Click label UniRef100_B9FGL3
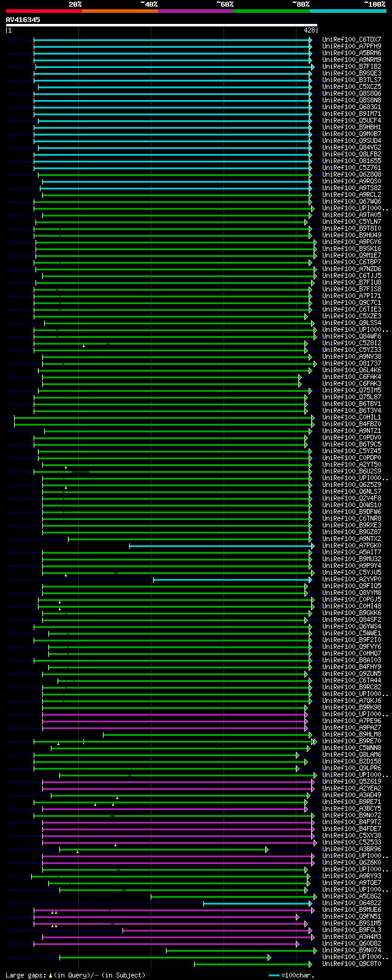The image size is (392, 980). click(352, 930)
